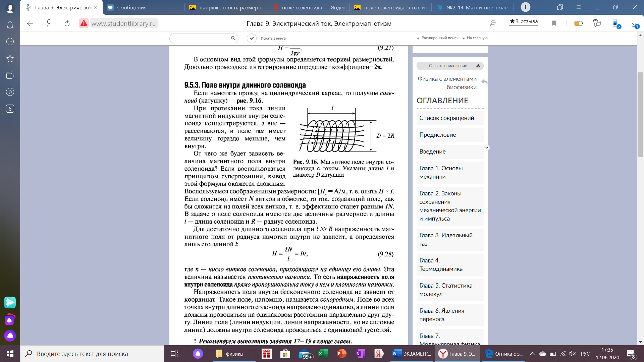Expand the table of contents chevron
The image size is (644, 362).
pyautogui.click(x=487, y=148)
